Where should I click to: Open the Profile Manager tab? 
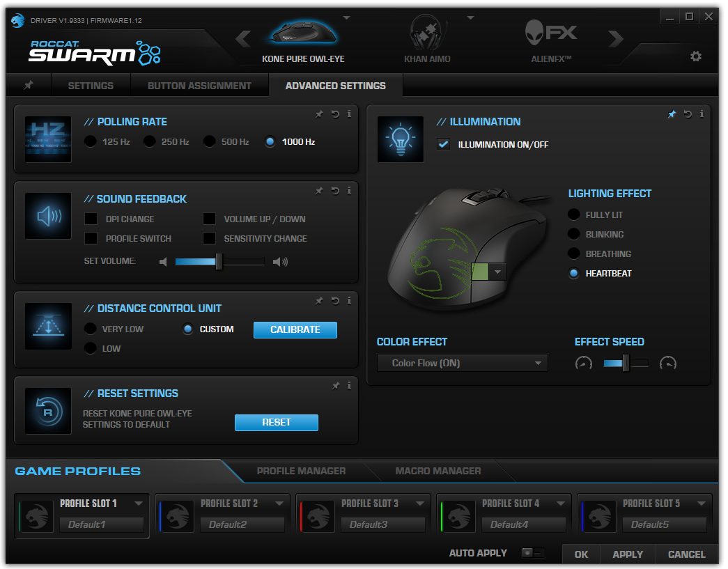click(x=302, y=471)
